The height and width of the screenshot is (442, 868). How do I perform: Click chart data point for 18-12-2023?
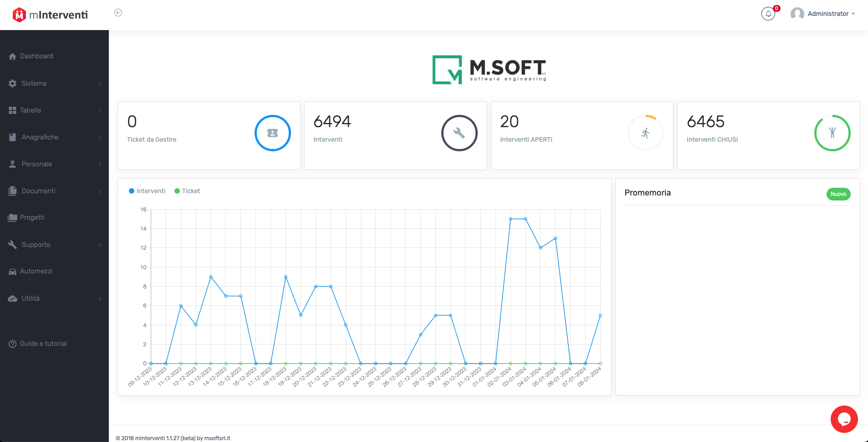pos(286,277)
